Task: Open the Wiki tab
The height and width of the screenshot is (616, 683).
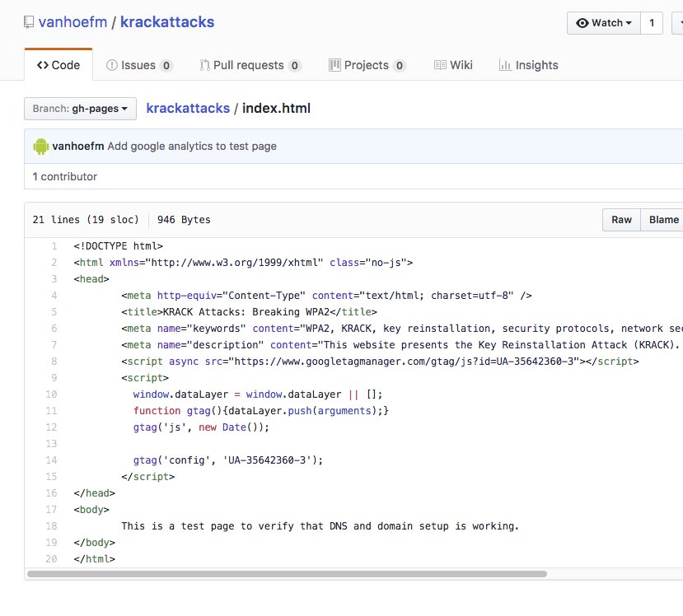Action: [x=453, y=65]
